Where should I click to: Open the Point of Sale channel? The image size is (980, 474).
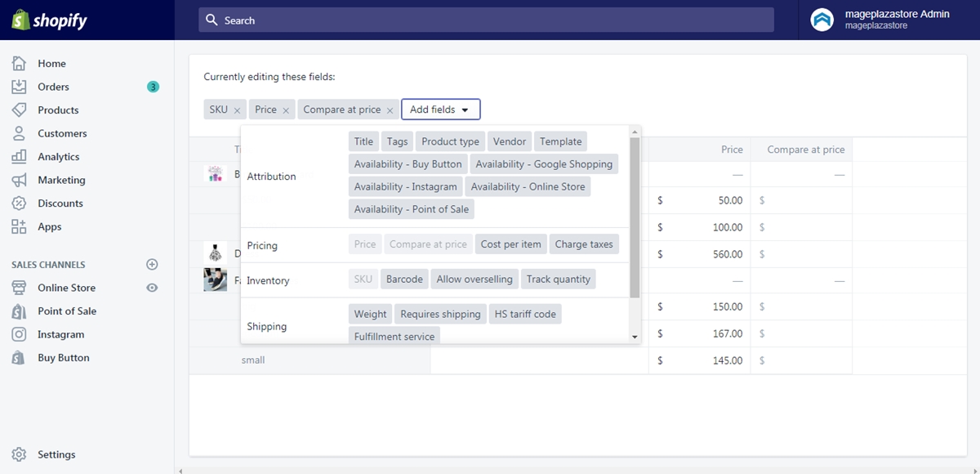[67, 311]
